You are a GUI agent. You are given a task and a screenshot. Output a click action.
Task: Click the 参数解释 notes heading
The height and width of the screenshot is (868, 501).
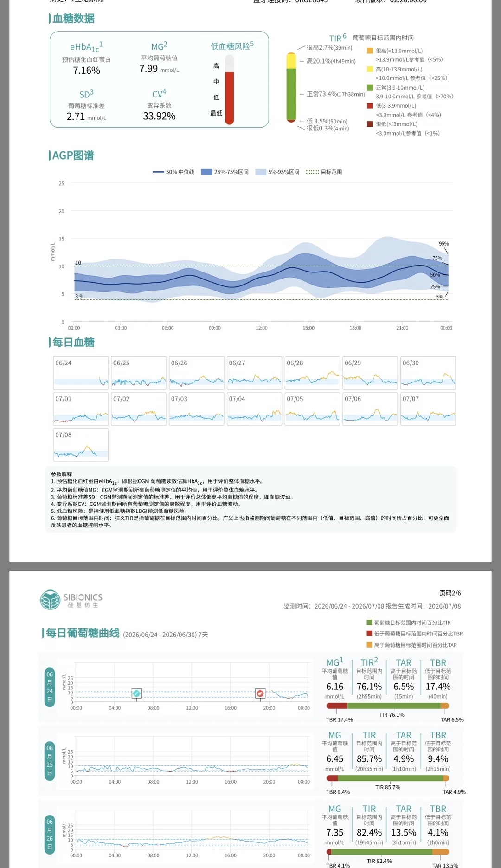62,474
